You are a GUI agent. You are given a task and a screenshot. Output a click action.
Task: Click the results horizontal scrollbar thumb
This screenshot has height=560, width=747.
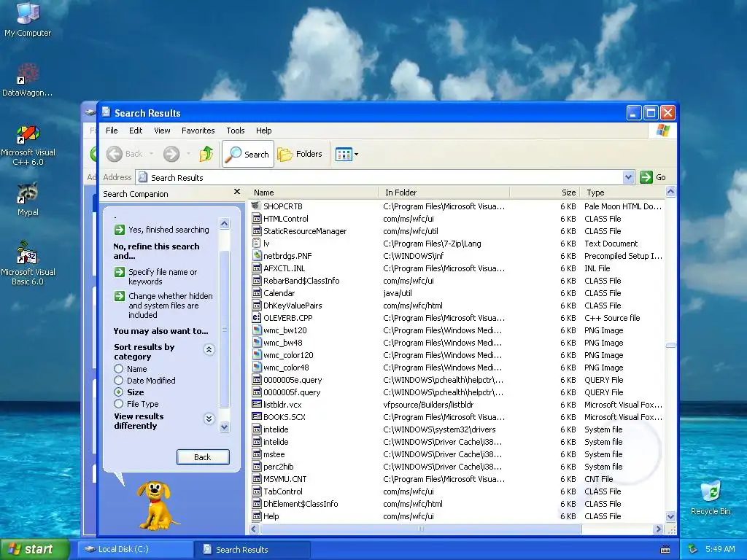[421, 529]
